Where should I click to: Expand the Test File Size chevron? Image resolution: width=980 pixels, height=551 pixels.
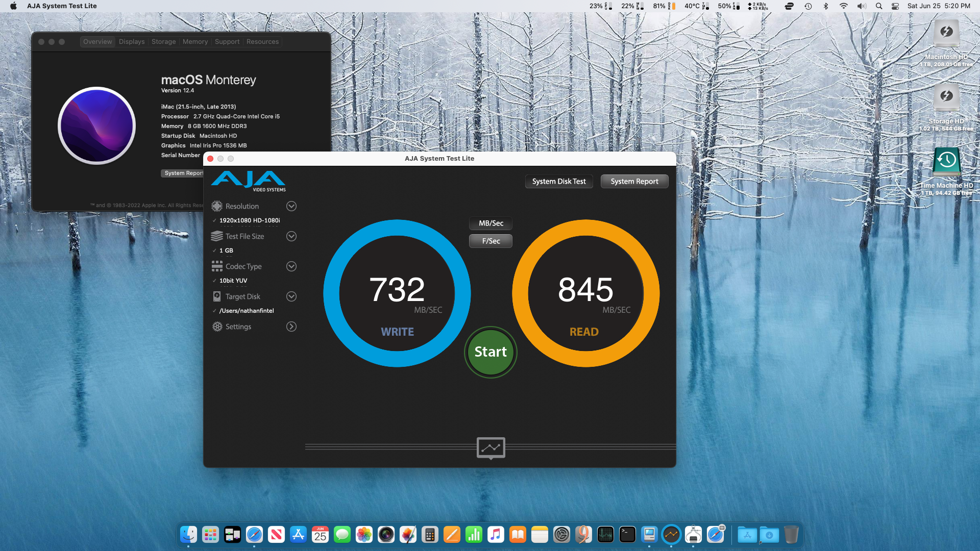click(291, 236)
